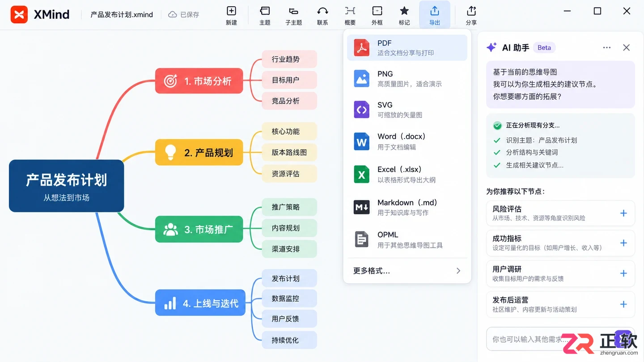Click the 版本路线图 subtopic
Viewport: 644px width, 362px height.
[289, 152]
